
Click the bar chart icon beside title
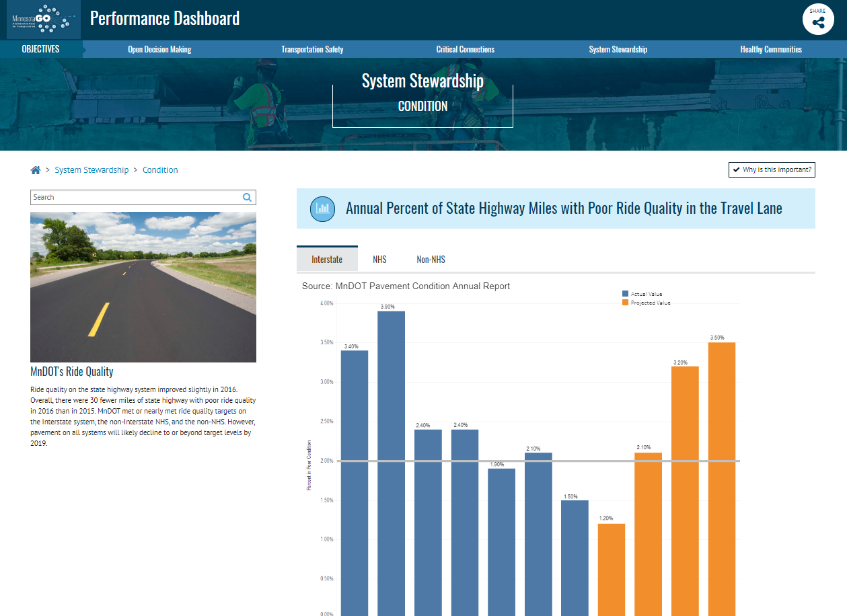[x=322, y=208]
